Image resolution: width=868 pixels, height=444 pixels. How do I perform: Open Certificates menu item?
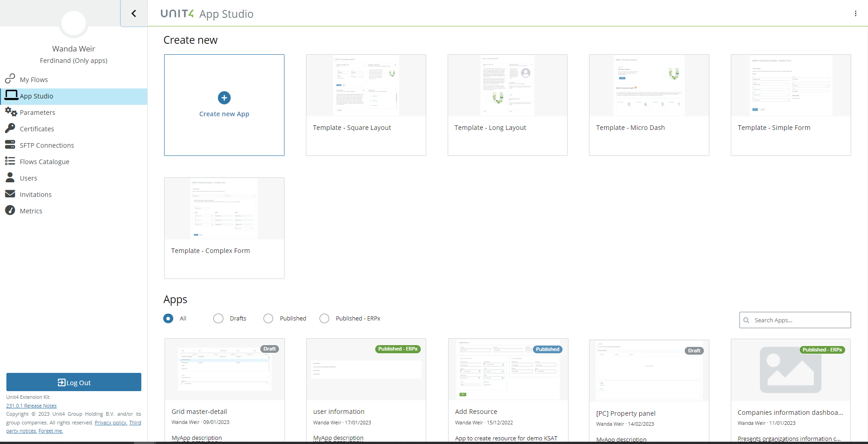73,129
